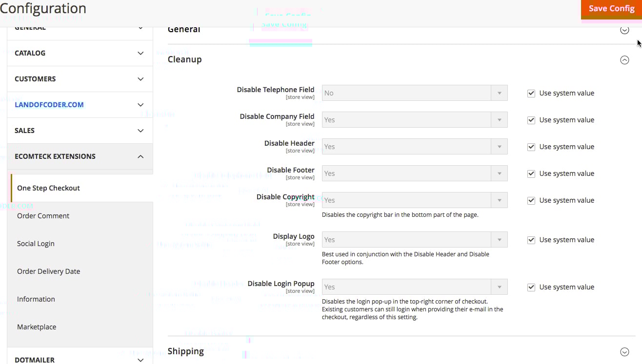The image size is (642, 364).
Task: Click 'Disables the login pop-up' help text
Action: coord(412,309)
